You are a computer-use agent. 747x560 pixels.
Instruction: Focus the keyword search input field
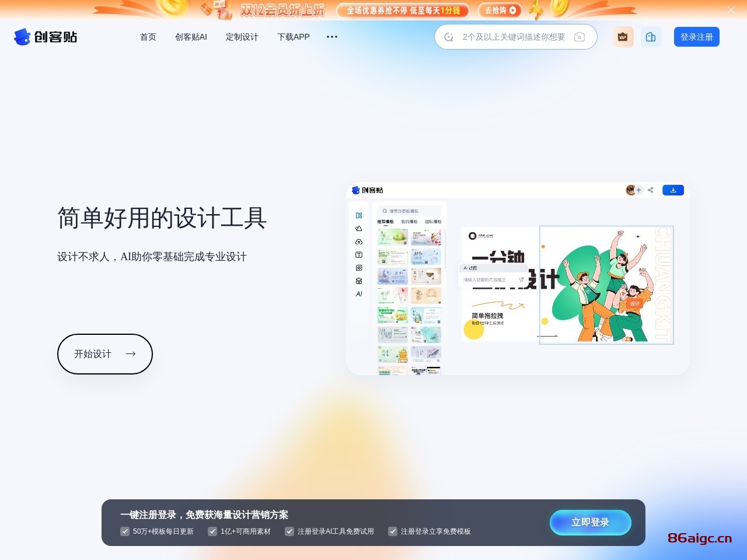(x=514, y=37)
